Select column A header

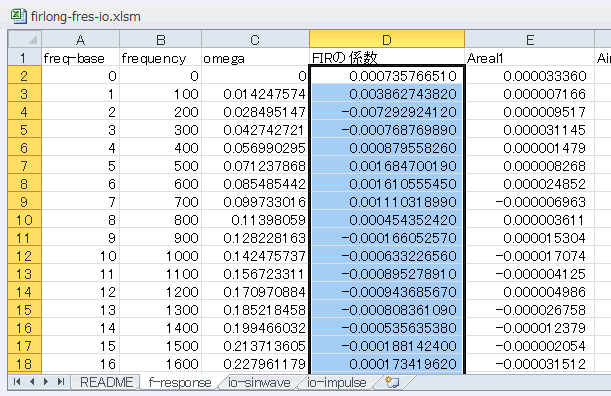(80, 39)
